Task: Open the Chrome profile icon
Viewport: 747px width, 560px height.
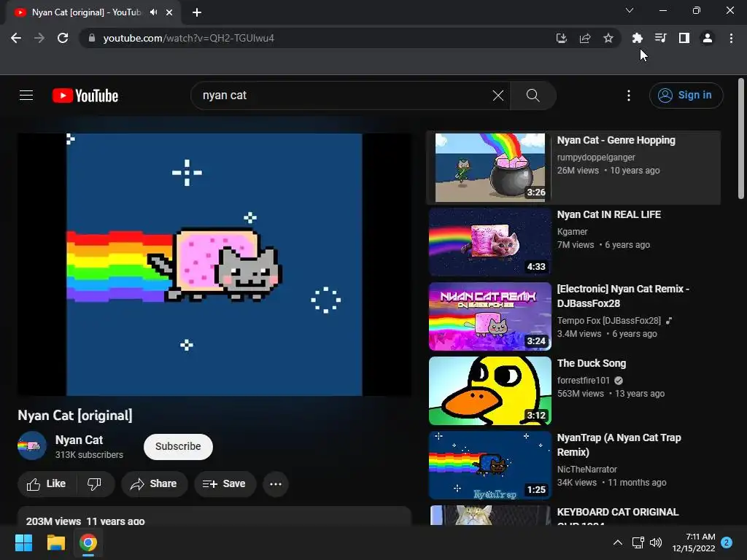Action: (708, 38)
